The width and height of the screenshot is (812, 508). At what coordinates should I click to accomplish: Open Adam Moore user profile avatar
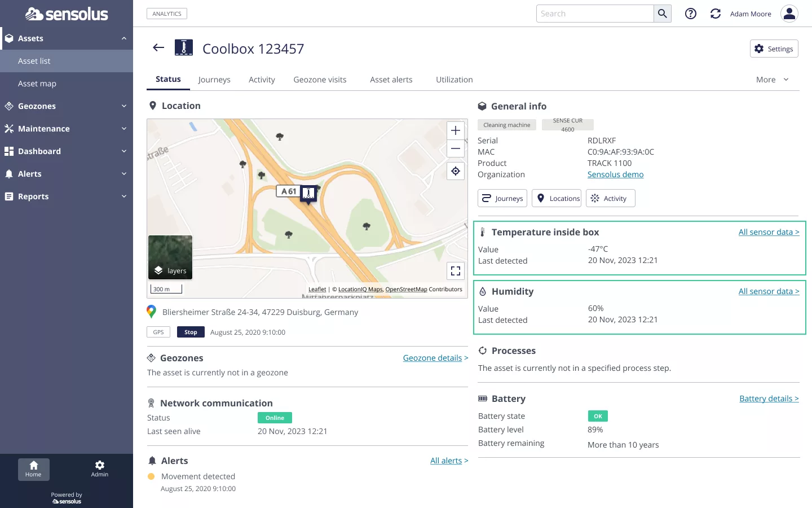(789, 14)
